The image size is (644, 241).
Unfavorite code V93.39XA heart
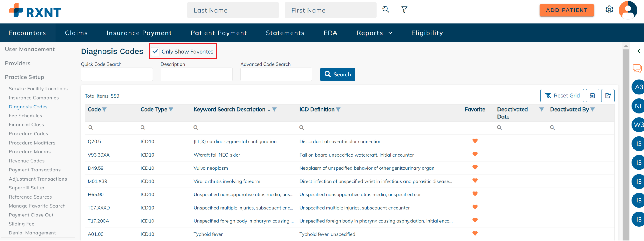[x=475, y=154]
